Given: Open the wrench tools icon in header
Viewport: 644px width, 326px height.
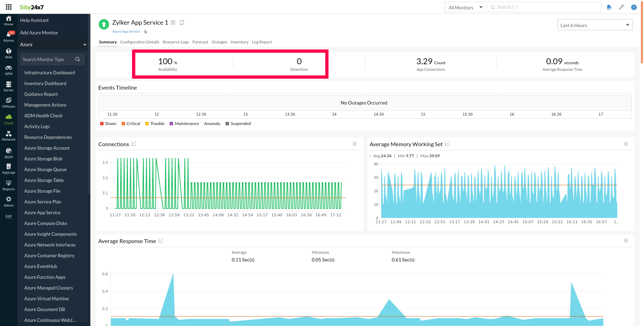Looking at the screenshot, I should 621,7.
